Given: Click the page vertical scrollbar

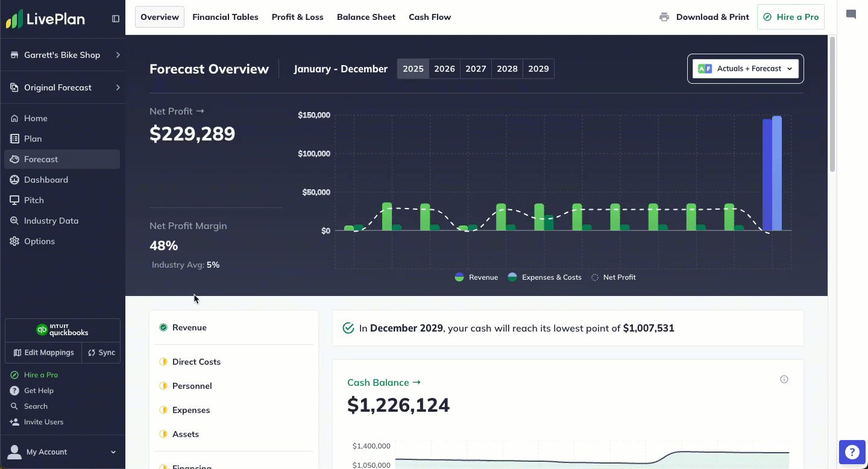Looking at the screenshot, I should click(x=832, y=104).
